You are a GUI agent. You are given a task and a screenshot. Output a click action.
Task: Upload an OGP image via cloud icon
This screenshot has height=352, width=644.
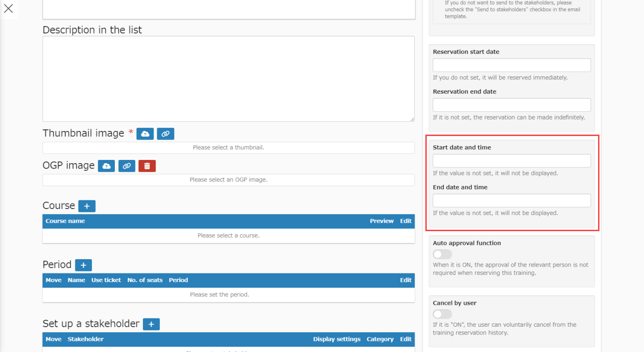[x=107, y=166]
